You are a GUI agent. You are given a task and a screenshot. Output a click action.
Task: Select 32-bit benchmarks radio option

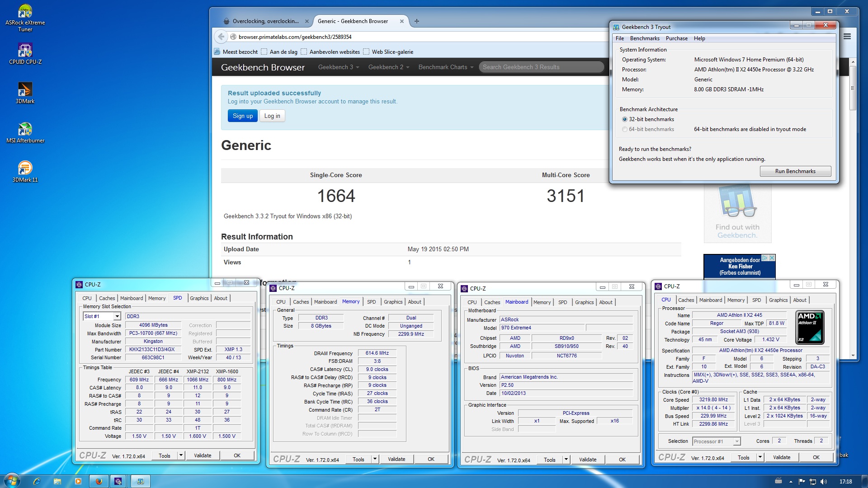pyautogui.click(x=625, y=119)
